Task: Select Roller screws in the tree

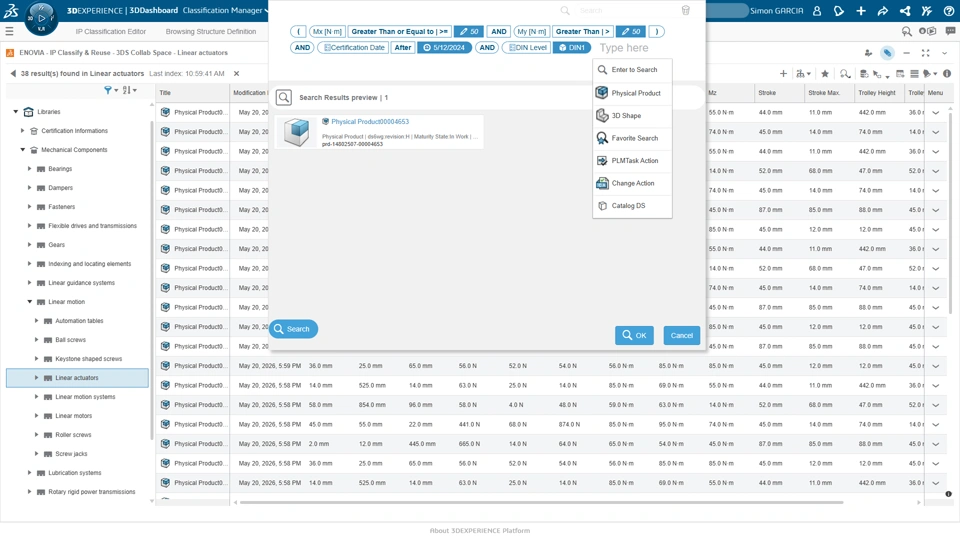Action: click(73, 435)
